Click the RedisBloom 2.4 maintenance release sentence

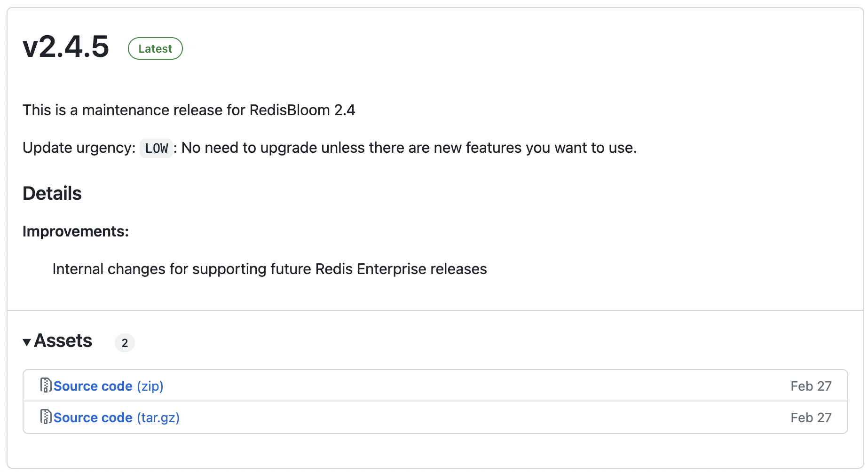pyautogui.click(x=189, y=110)
